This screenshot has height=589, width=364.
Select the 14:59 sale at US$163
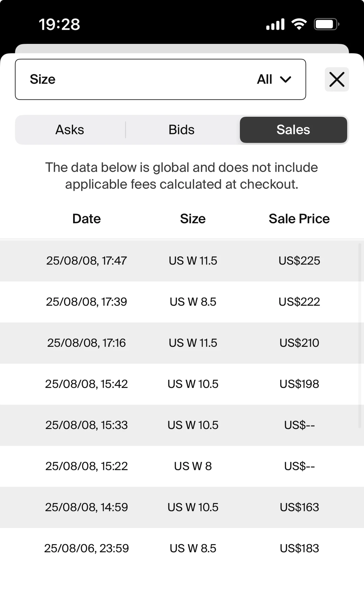[x=182, y=507]
